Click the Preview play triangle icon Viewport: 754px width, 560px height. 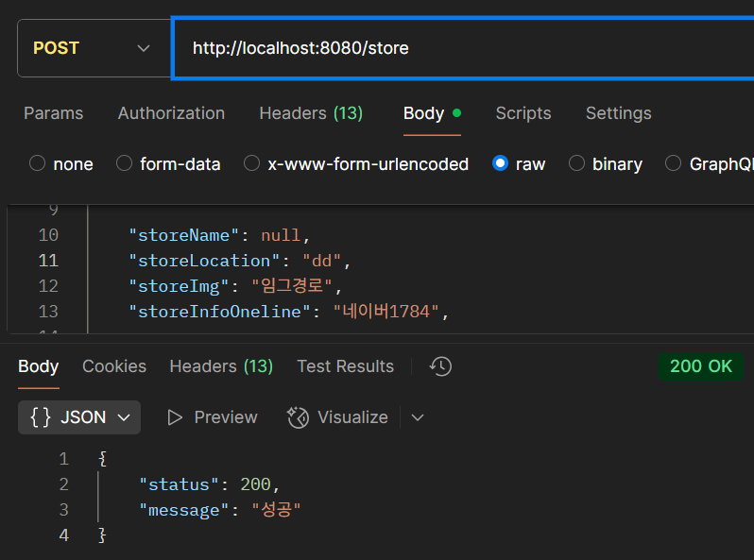[x=175, y=417]
